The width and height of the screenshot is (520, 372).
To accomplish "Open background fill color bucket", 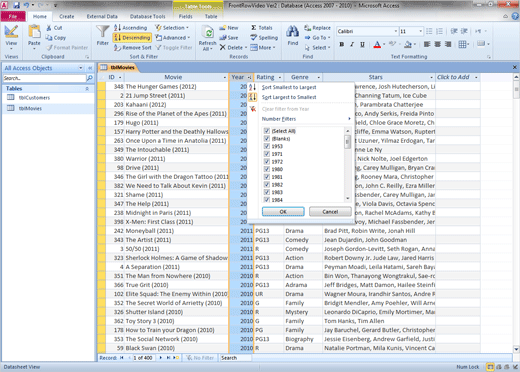I will tap(408, 44).
